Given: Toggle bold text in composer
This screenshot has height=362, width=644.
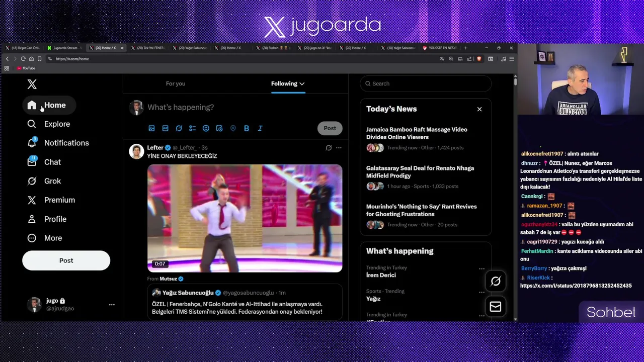Looking at the screenshot, I should tap(247, 128).
